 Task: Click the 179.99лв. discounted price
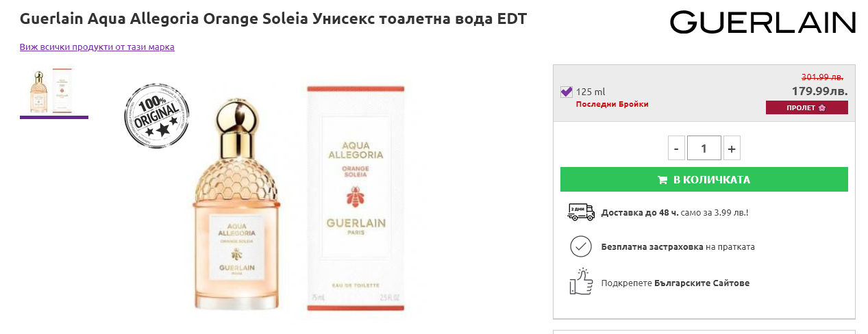coord(819,91)
